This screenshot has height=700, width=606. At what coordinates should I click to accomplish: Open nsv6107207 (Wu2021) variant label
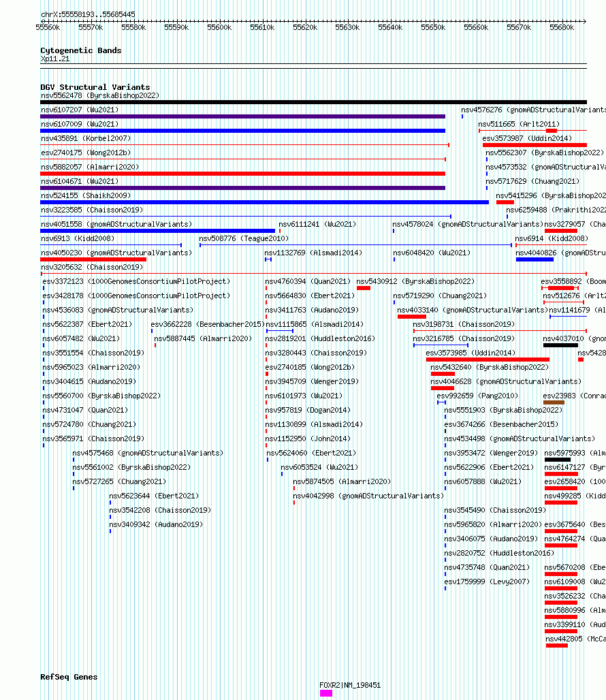(80, 110)
